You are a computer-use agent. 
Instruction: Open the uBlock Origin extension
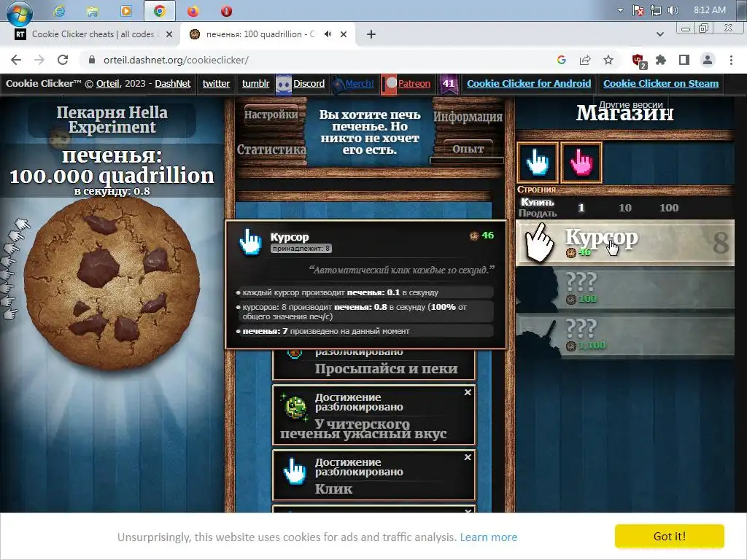638,61
